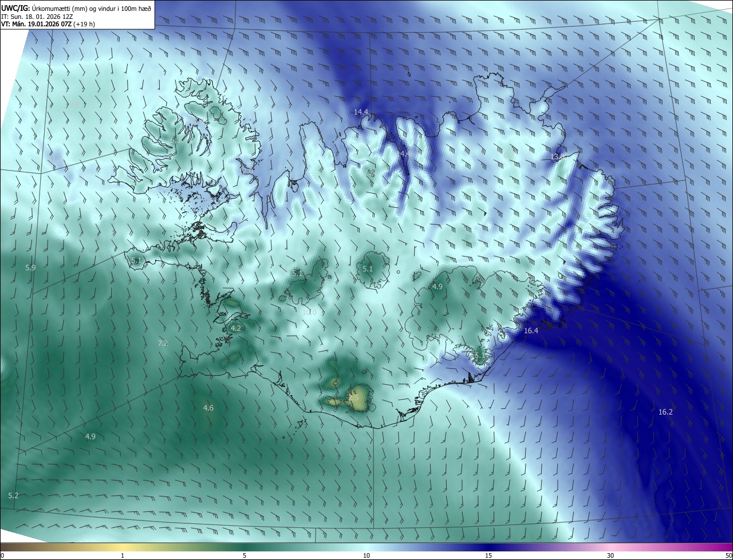The image size is (733, 560).
Task: Click the colorbar tick label 15
Action: [x=488, y=555]
